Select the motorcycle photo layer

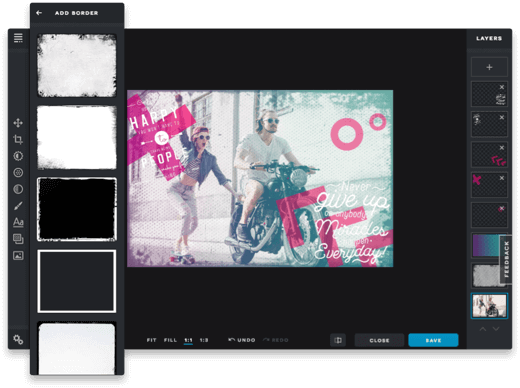click(x=489, y=306)
